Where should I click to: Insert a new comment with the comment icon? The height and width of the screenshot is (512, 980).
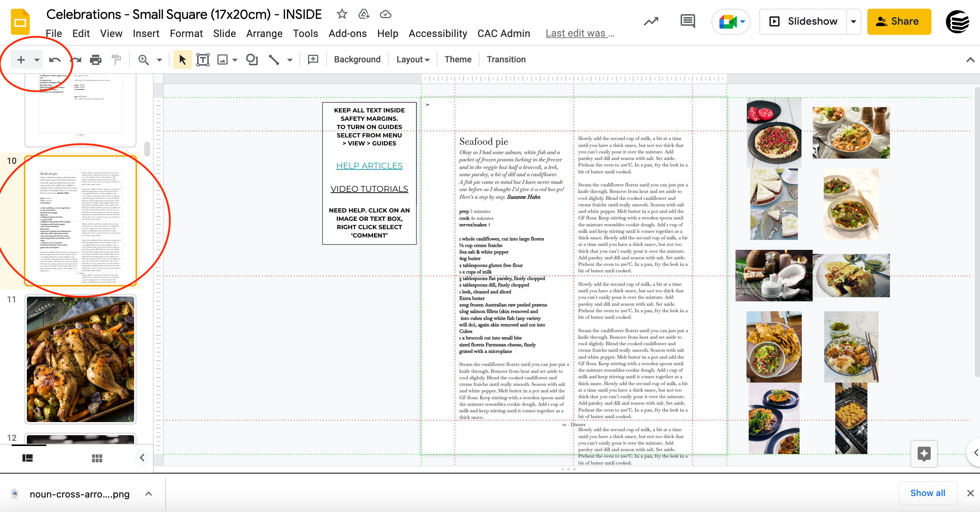pyautogui.click(x=312, y=59)
